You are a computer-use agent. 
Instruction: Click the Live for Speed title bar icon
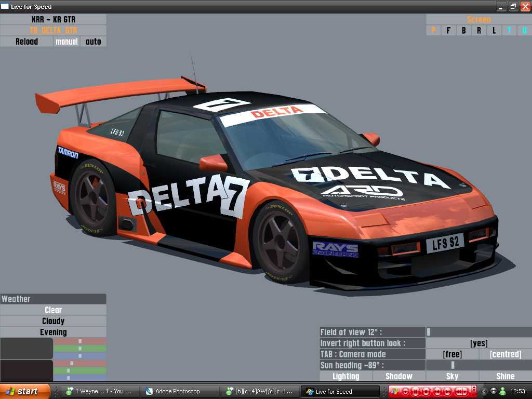pos(5,6)
